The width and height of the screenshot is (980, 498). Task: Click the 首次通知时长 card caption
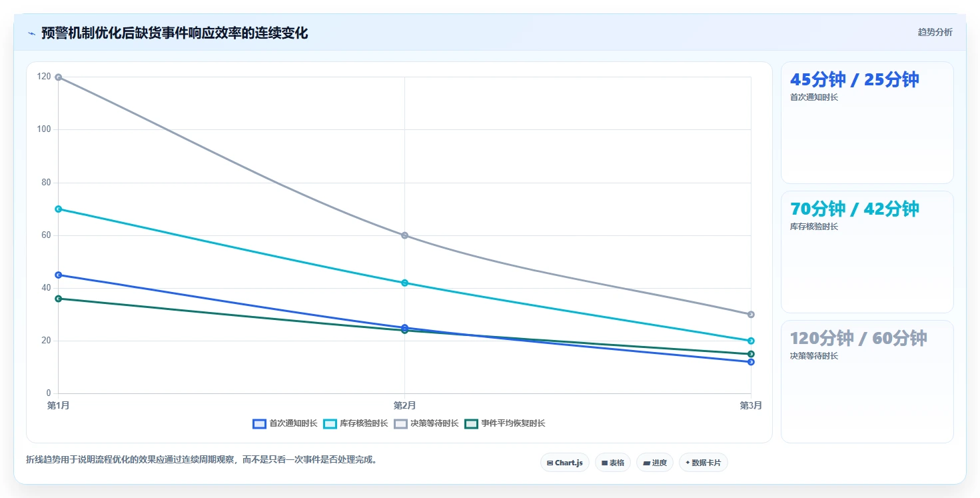pyautogui.click(x=814, y=97)
